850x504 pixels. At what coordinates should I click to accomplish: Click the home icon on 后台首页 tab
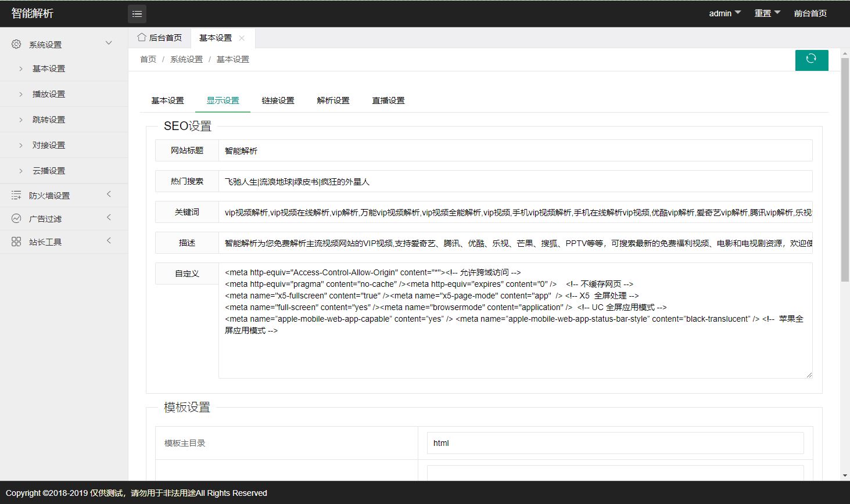[142, 37]
